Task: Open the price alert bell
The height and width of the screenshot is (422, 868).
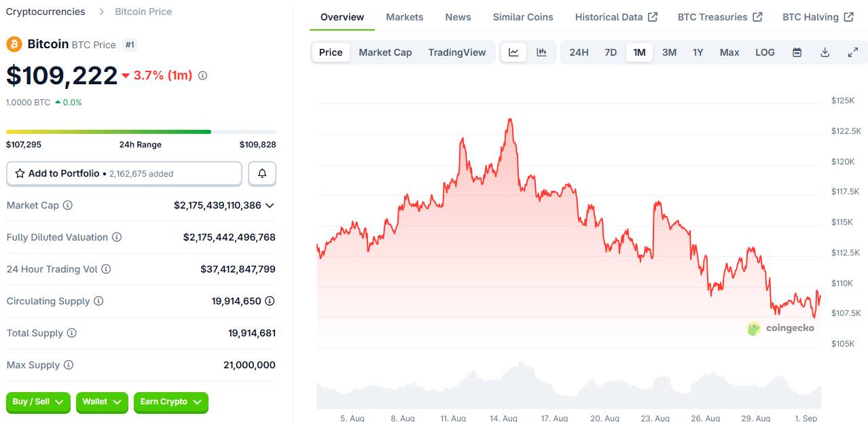Action: click(x=262, y=174)
